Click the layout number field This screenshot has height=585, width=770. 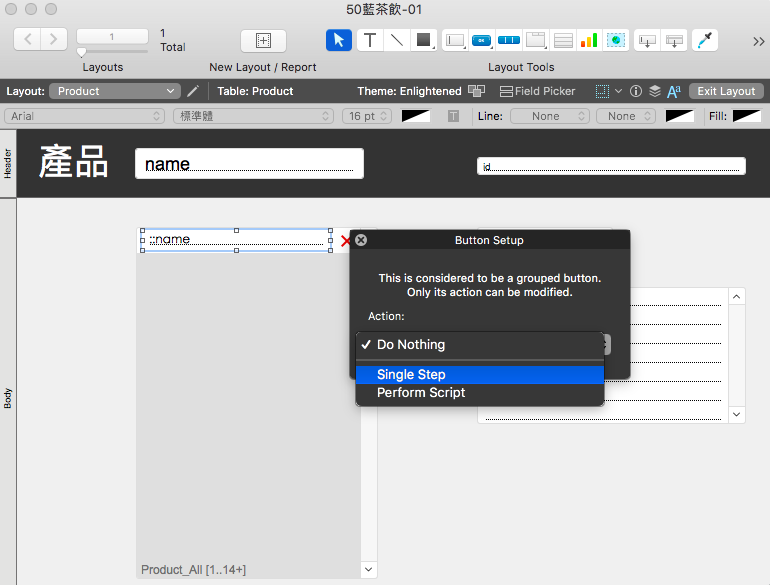pos(112,36)
